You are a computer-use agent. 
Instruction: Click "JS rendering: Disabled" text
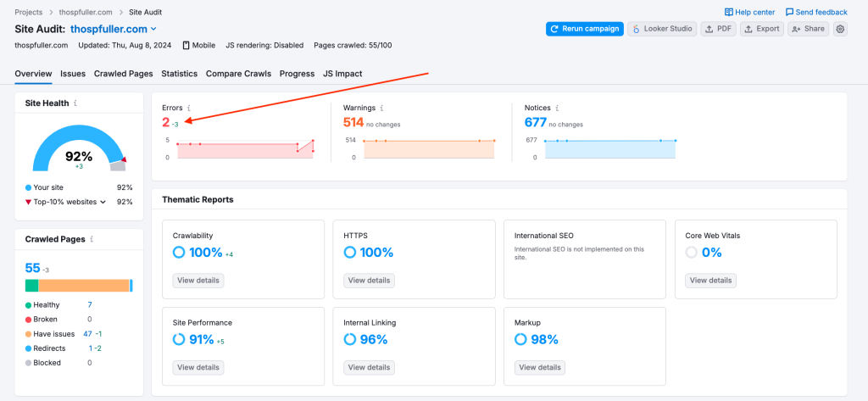tap(264, 46)
